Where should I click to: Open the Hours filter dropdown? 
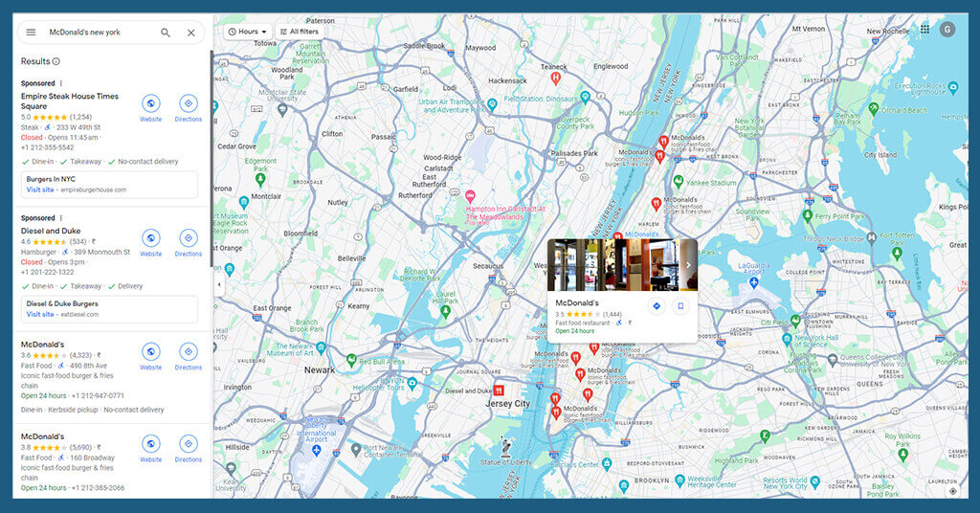[248, 32]
